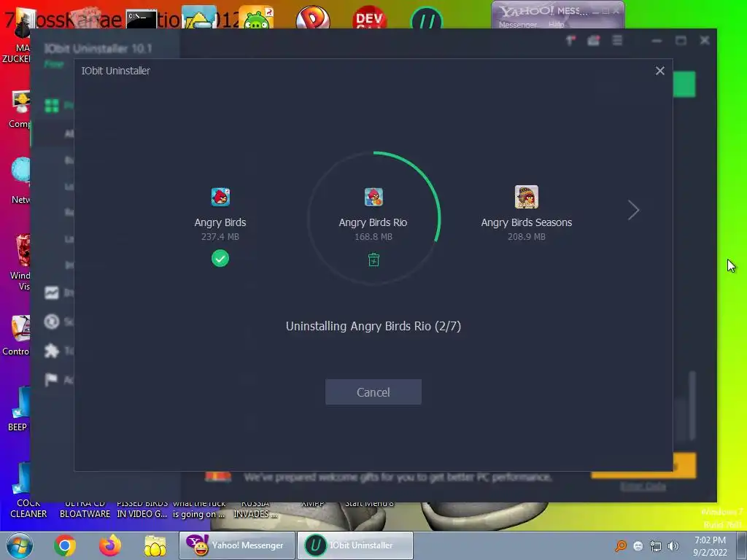Select the Angry Birds app icon

220,197
